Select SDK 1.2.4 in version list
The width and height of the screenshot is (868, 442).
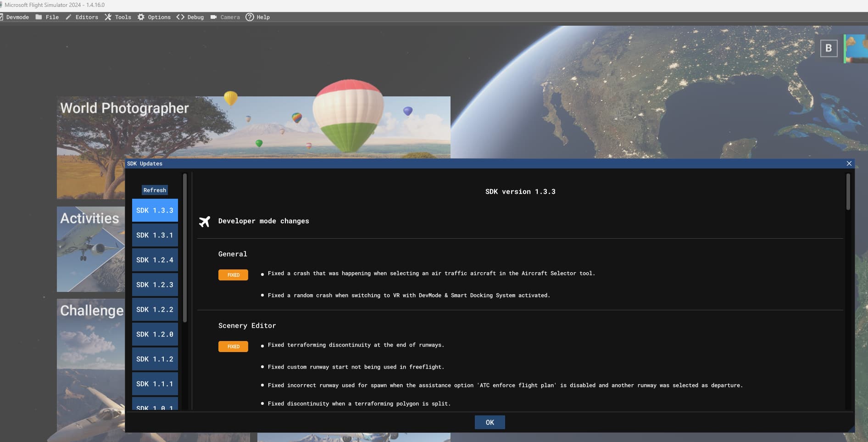pyautogui.click(x=155, y=260)
